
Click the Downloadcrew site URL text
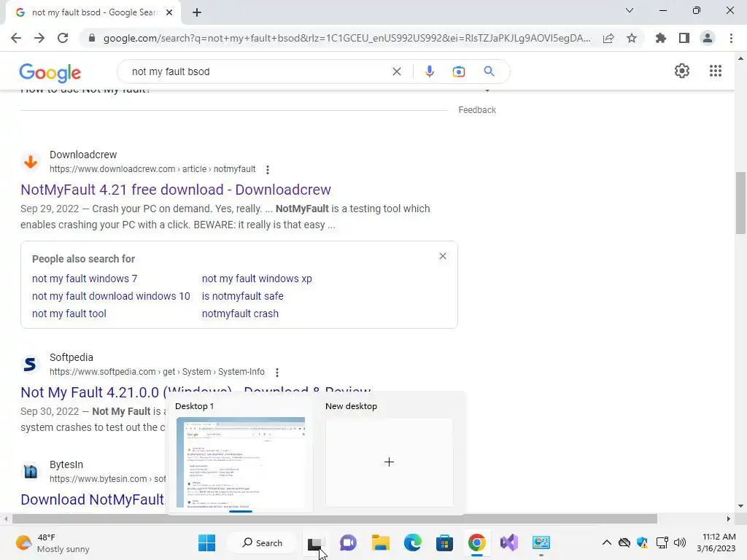pos(152,169)
